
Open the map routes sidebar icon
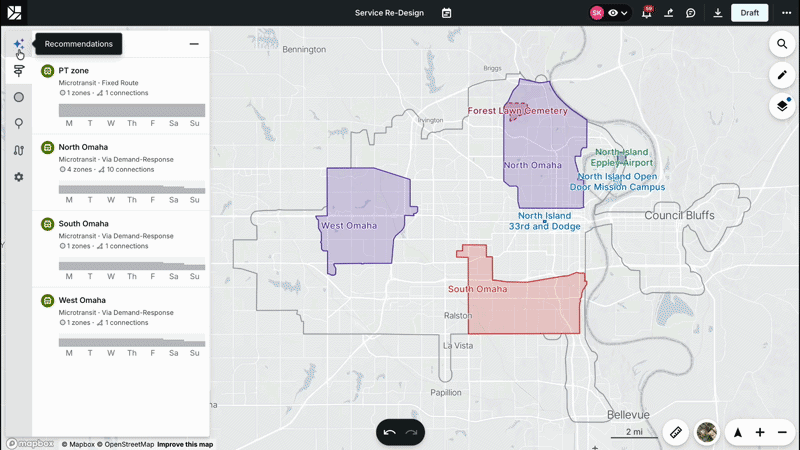18,150
